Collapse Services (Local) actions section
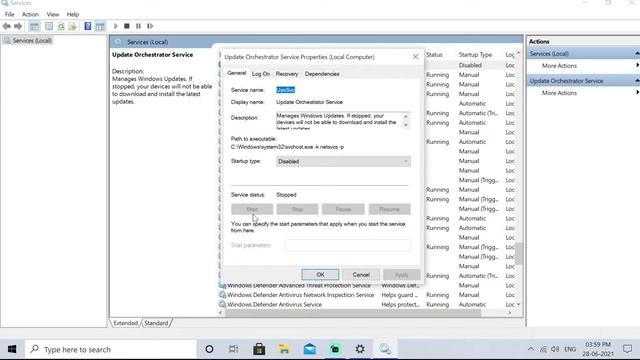Image resolution: width=640 pixels, height=360 pixels. click(x=637, y=53)
